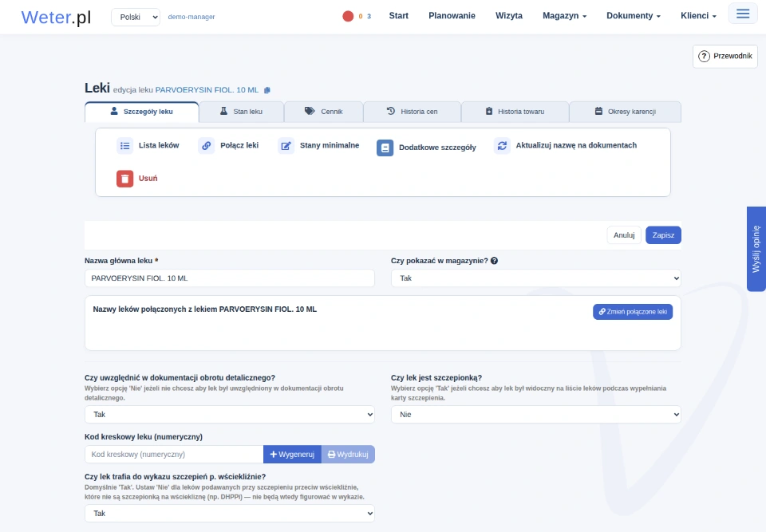Click the Połącz leki link
The height and width of the screenshot is (532, 766).
tap(239, 145)
